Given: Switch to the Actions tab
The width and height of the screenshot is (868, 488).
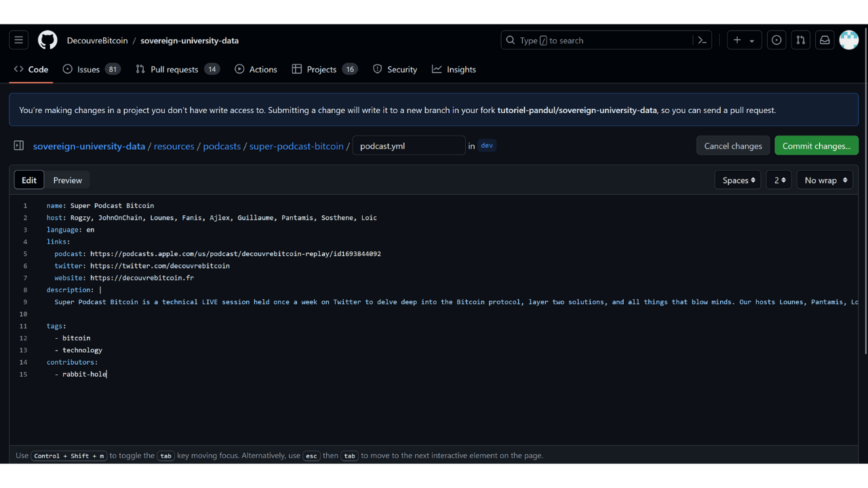Looking at the screenshot, I should pos(256,69).
